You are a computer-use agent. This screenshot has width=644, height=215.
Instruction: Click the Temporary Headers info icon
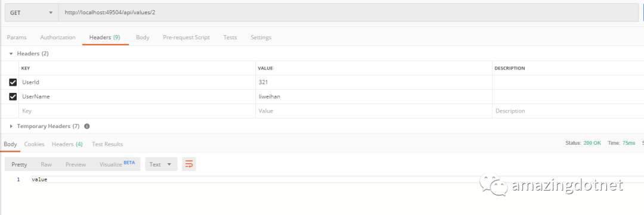(87, 126)
